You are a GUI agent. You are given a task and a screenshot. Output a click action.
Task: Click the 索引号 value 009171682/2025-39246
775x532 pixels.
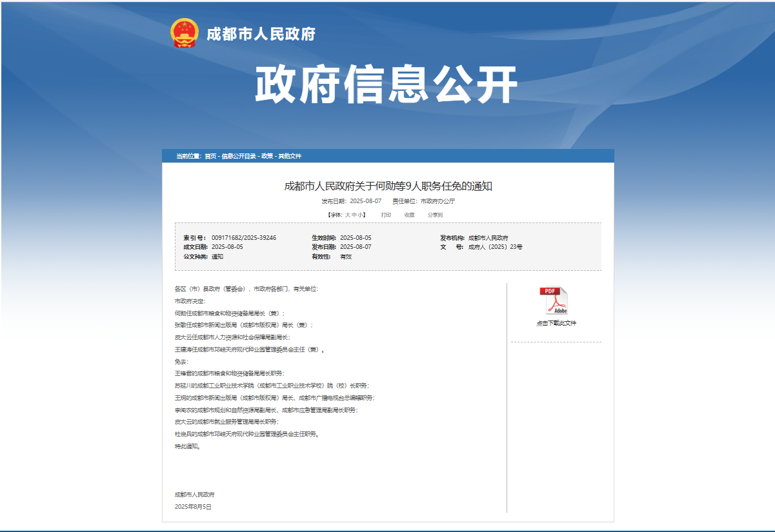click(x=244, y=238)
